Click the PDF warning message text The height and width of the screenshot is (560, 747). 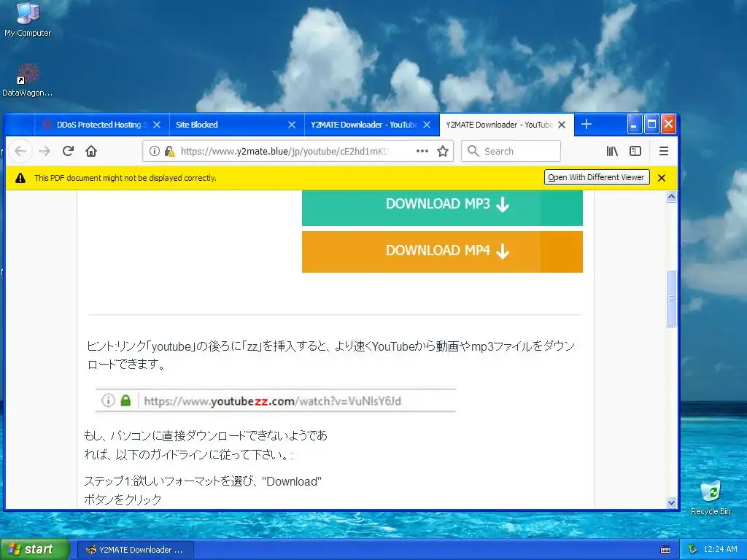125,178
